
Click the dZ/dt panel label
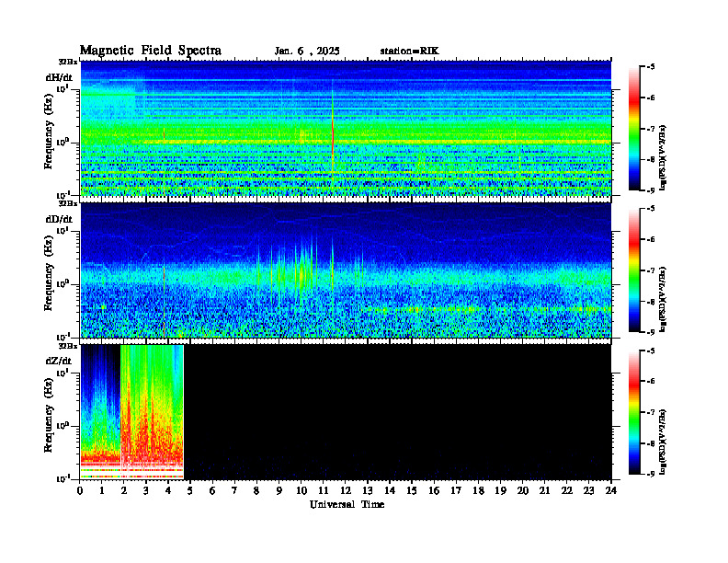tap(59, 361)
